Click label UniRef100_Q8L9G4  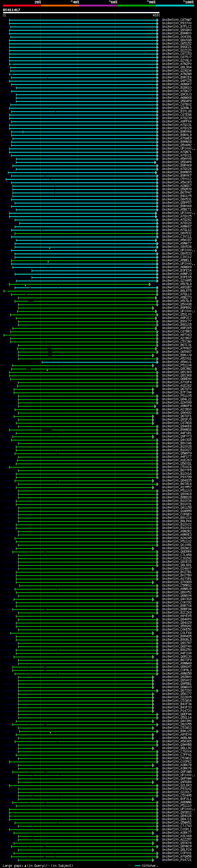[177, 67]
